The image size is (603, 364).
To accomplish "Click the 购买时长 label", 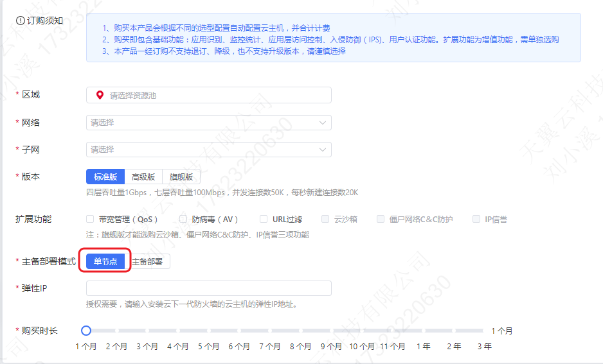I will [39, 331].
